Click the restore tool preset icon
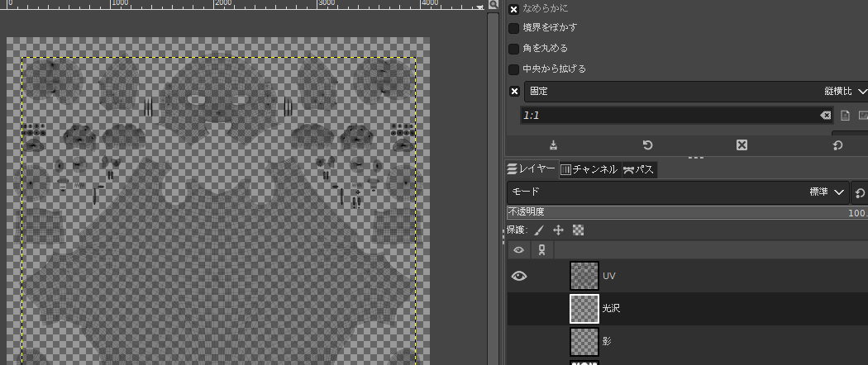This screenshot has width=868, height=365. (x=647, y=145)
